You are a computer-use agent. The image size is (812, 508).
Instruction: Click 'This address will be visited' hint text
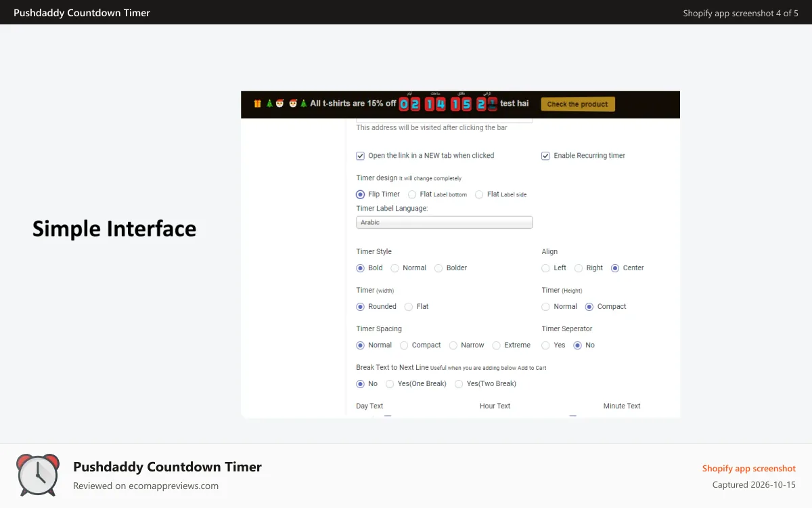coord(432,128)
